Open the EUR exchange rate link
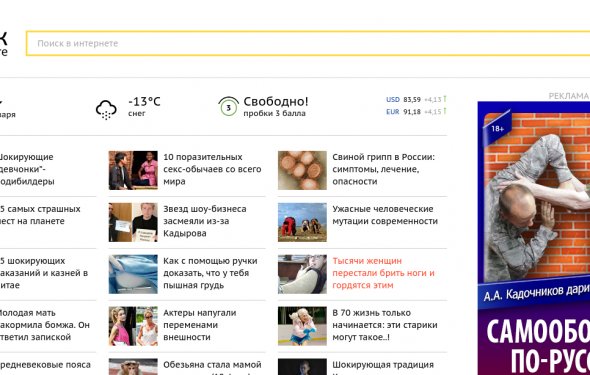 pos(392,112)
